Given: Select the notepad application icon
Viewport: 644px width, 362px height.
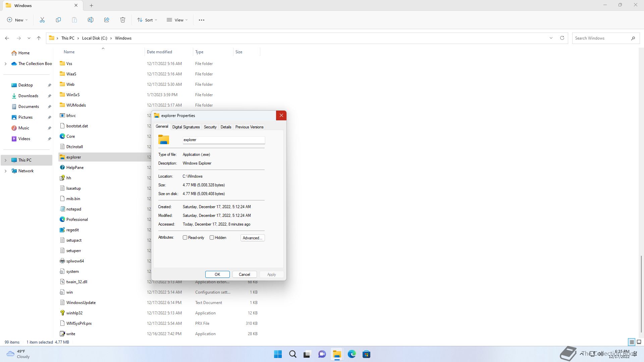Looking at the screenshot, I should point(62,209).
